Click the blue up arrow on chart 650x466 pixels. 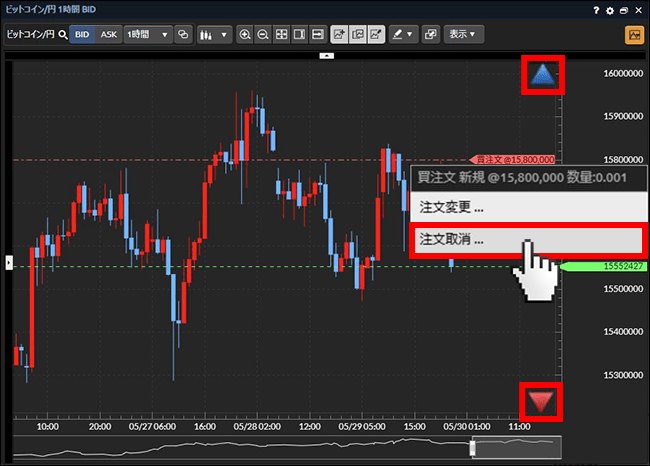pos(542,75)
